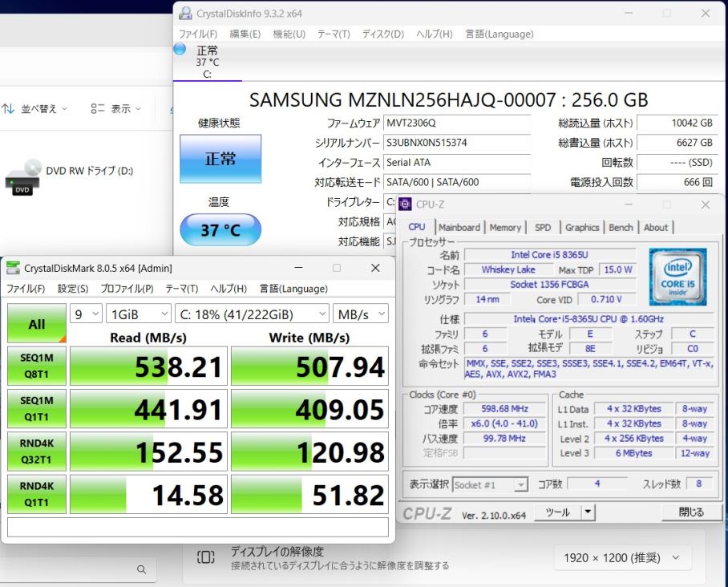Viewport: 728px width, 587px height.
Task: Click the ツール tools button in CPU-Z
Action: [558, 512]
